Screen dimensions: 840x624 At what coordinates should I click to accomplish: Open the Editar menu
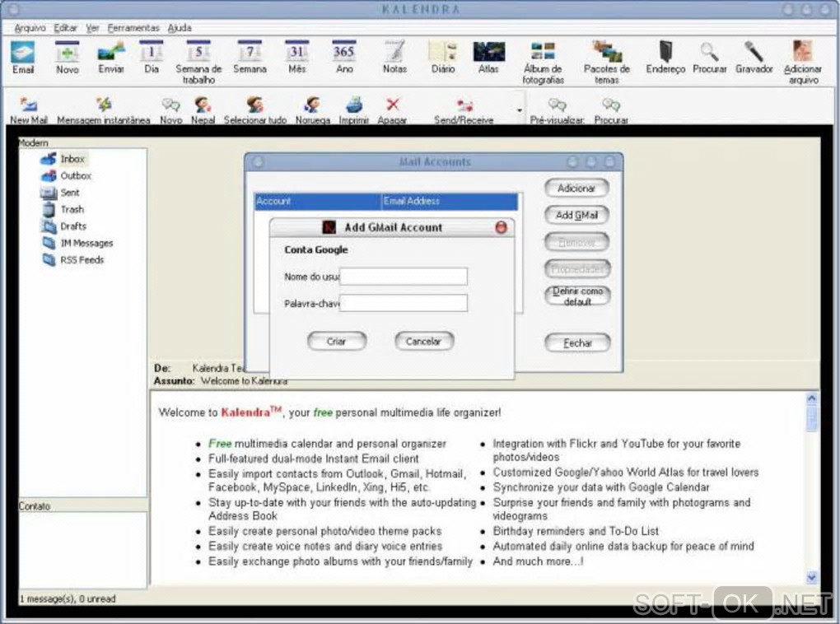(65, 28)
